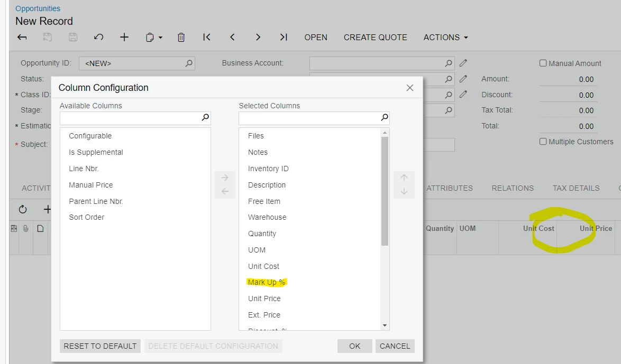Open the Actions dropdown menu
The width and height of the screenshot is (621, 364).
(x=445, y=37)
